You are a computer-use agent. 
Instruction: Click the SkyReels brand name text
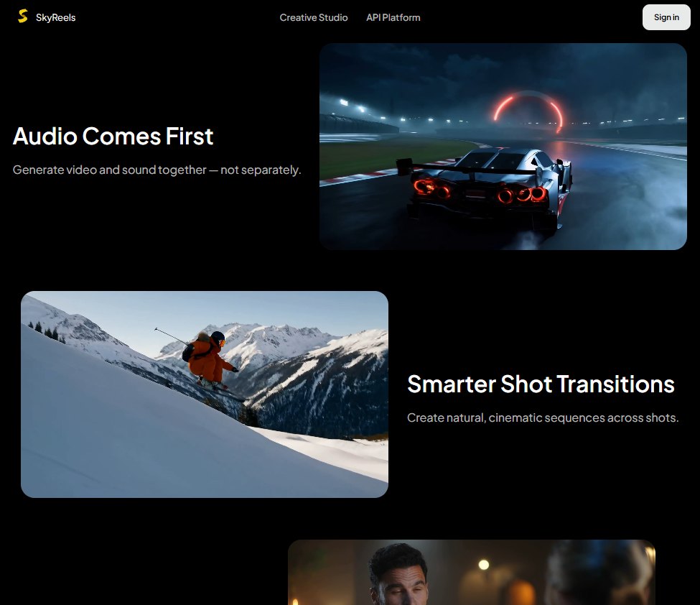(56, 17)
